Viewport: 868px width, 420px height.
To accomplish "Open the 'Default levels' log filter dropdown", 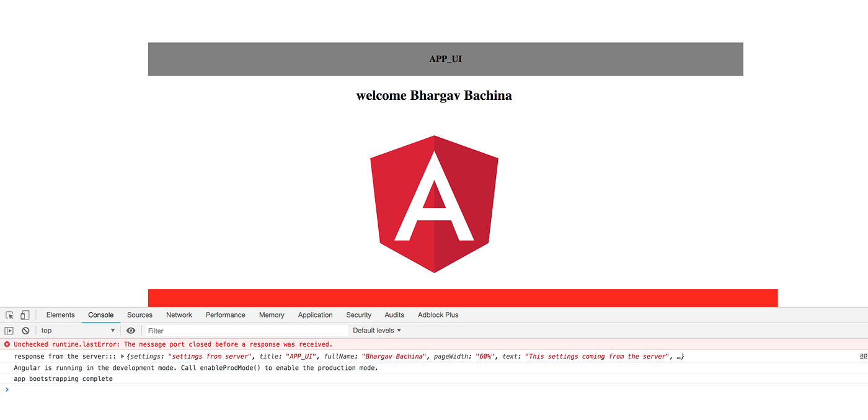I will [376, 330].
